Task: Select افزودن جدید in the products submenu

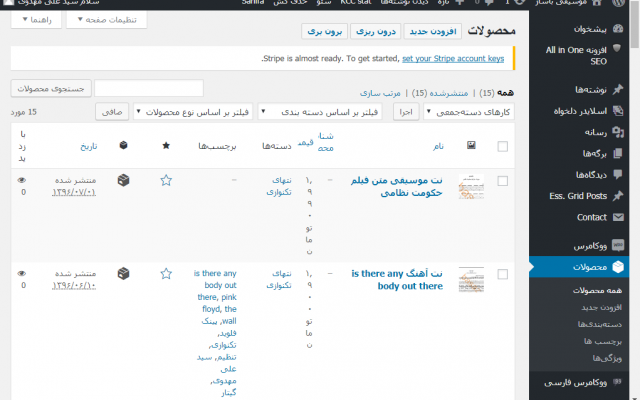Action: click(x=602, y=307)
